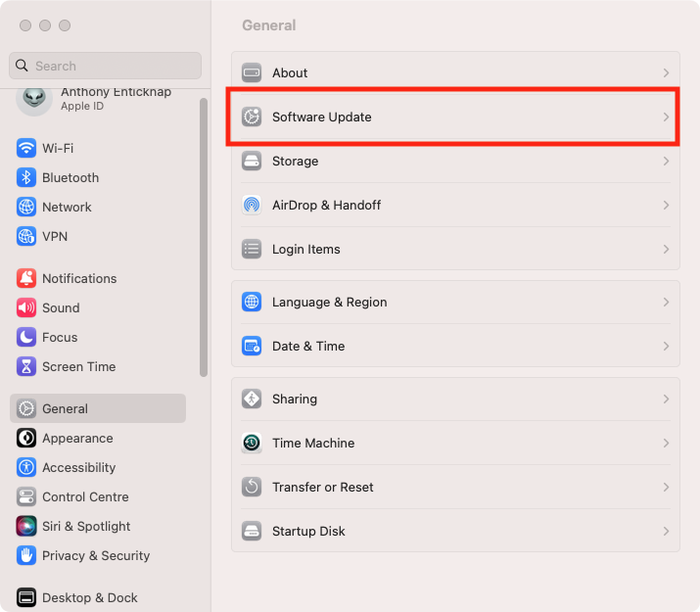700x612 pixels.
Task: Click the Siri & Spotlight icon
Action: [26, 527]
